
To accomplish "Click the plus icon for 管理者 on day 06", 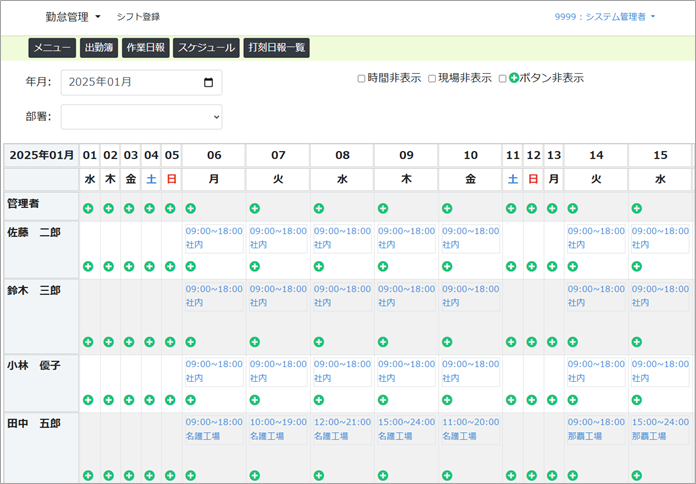I will click(x=190, y=208).
